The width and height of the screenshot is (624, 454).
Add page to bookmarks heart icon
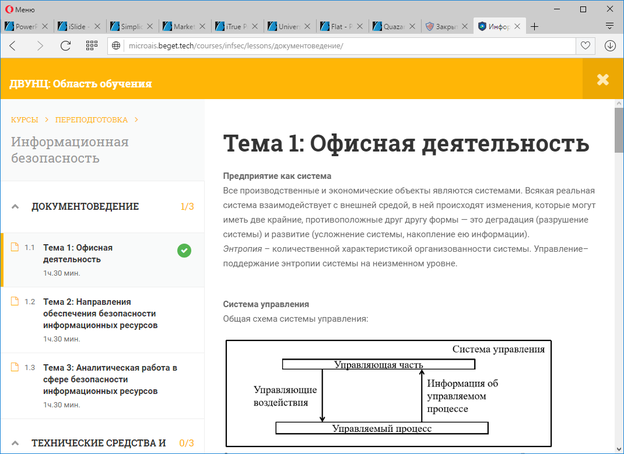tap(585, 46)
